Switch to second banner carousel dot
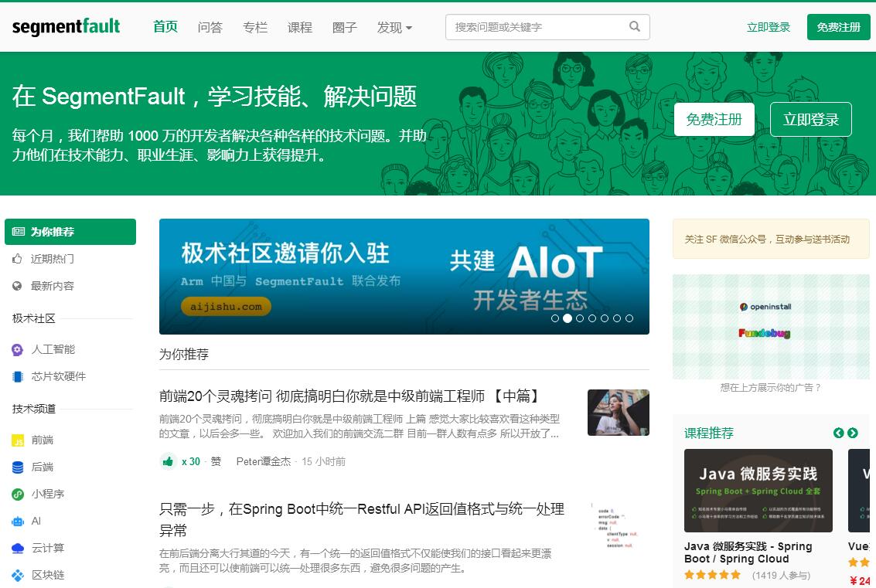The width and height of the screenshot is (876, 588). pos(568,318)
